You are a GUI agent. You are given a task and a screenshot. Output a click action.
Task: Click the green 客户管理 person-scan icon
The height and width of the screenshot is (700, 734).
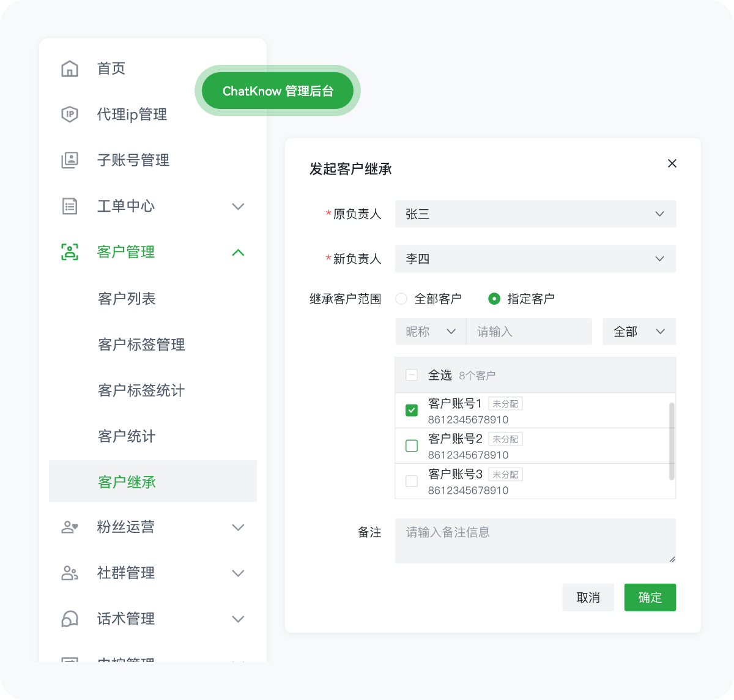[70, 252]
